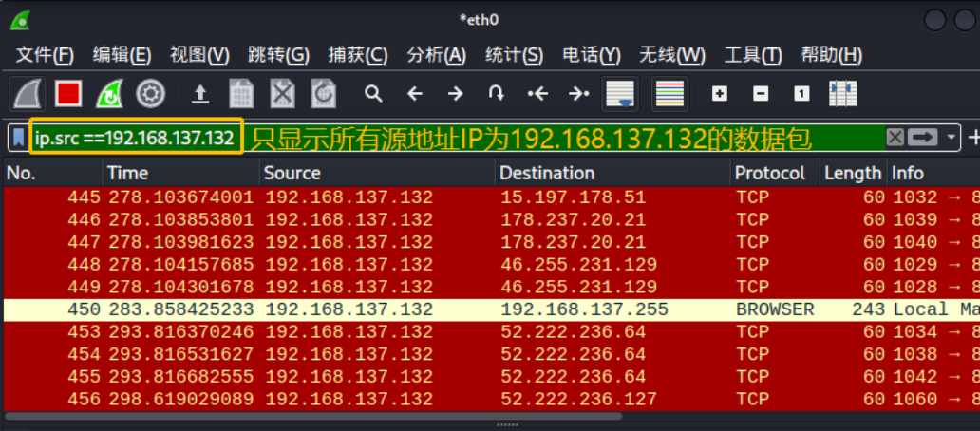
Task: Select BROWSER packet number 450
Action: coord(492,309)
